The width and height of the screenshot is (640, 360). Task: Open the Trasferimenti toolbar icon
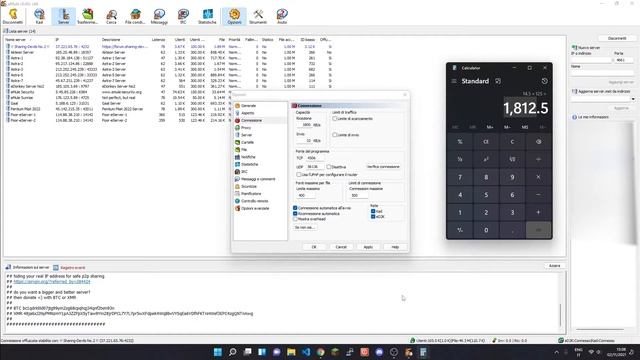tap(87, 16)
